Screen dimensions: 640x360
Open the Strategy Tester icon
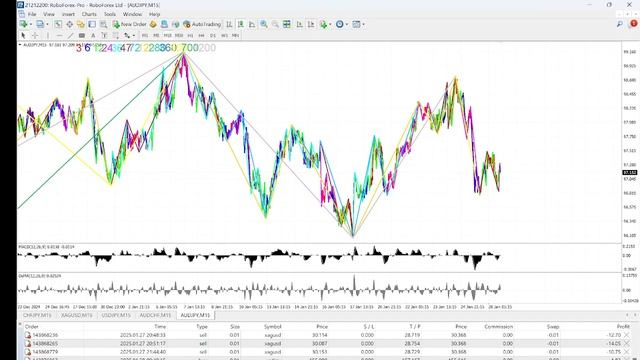[104, 24]
